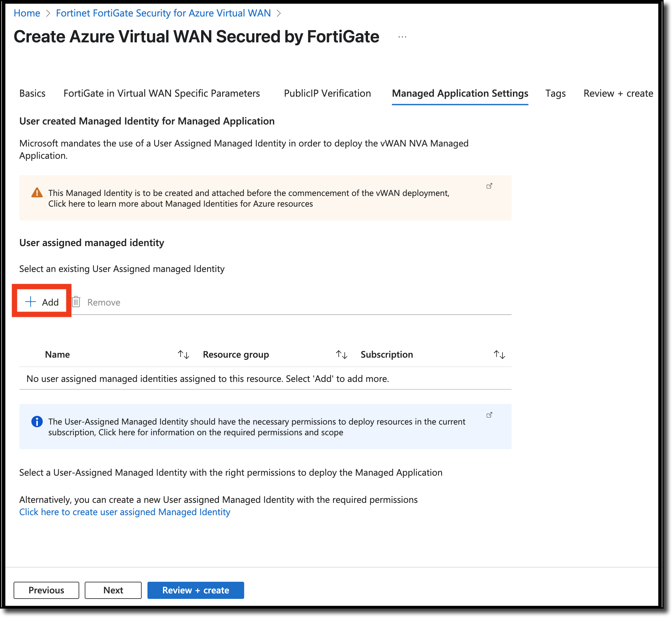
Task: Sort by Subscription column arrows
Action: [x=499, y=354]
